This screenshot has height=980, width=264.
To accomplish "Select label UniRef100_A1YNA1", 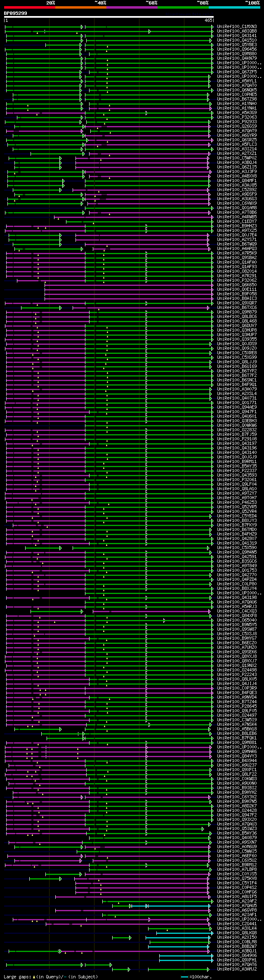I will [x=237, y=108].
